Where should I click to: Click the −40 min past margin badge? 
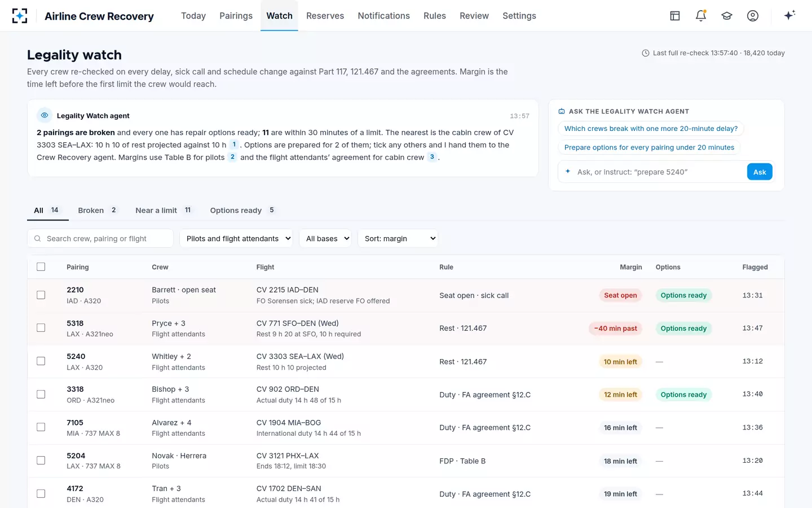pos(615,328)
